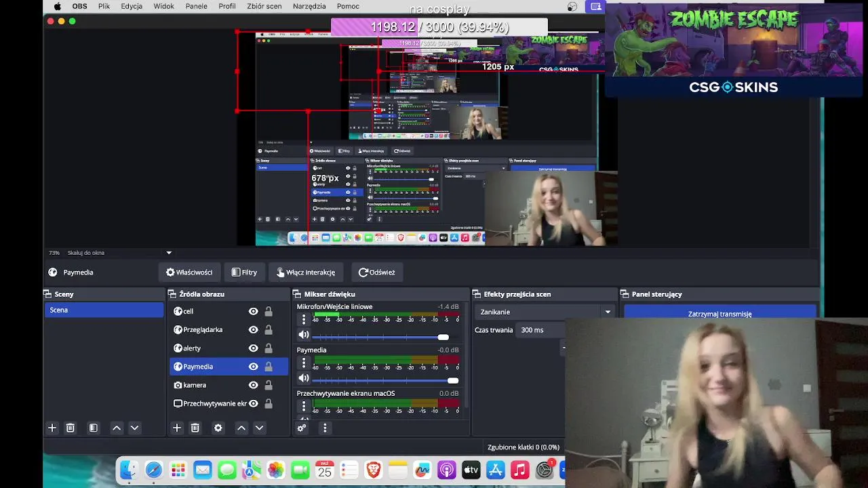Open the Podcasts app in the Dock
Screen dimensions: 868x488
447,470
